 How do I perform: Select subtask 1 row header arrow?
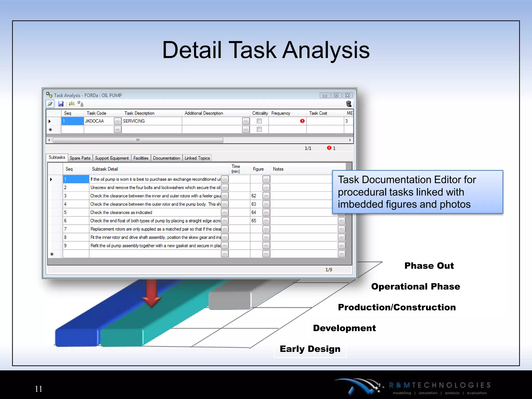[x=55, y=179]
